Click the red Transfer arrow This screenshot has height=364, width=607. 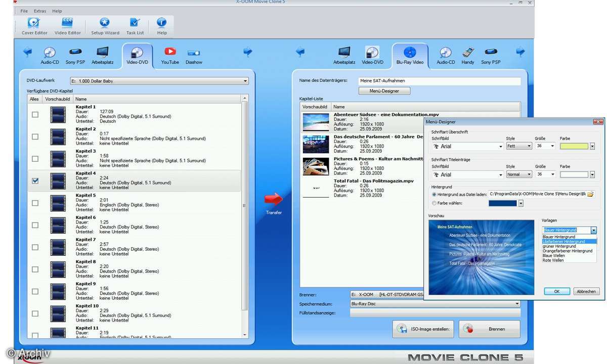click(273, 199)
